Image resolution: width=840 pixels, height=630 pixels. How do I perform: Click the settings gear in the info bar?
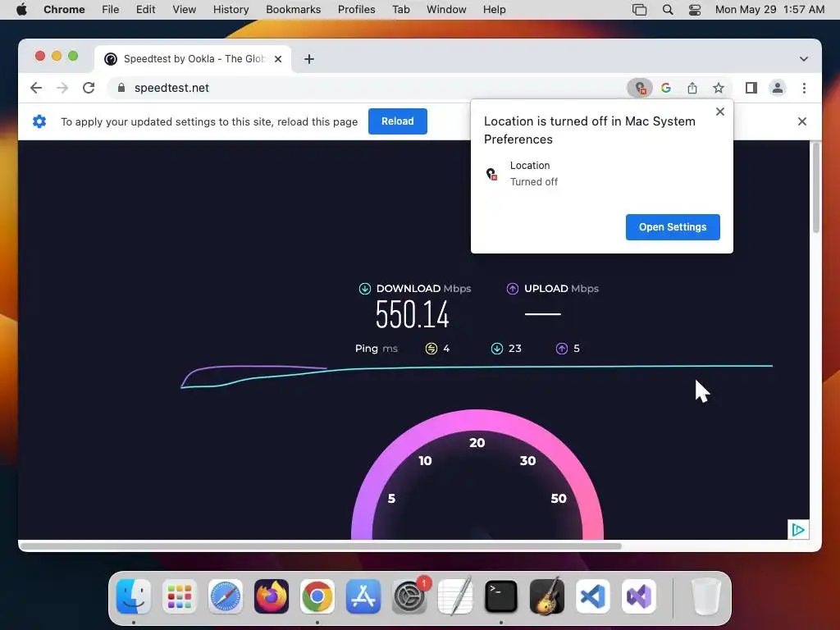click(x=39, y=121)
